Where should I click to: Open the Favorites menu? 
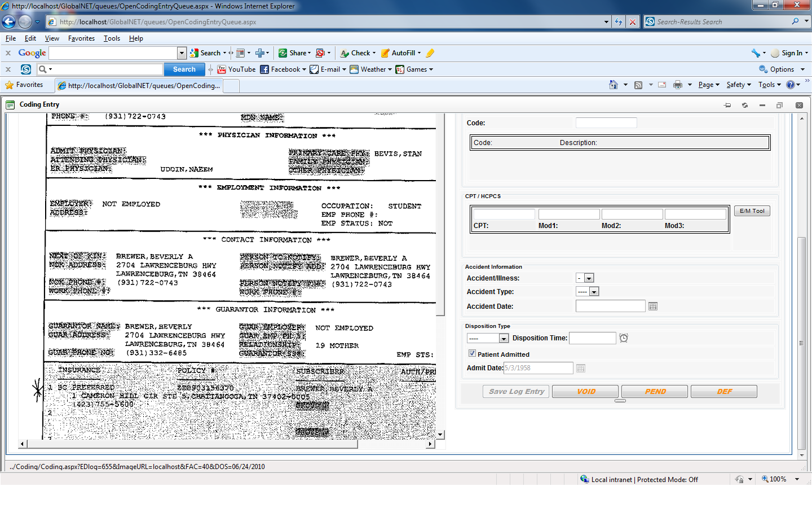81,38
